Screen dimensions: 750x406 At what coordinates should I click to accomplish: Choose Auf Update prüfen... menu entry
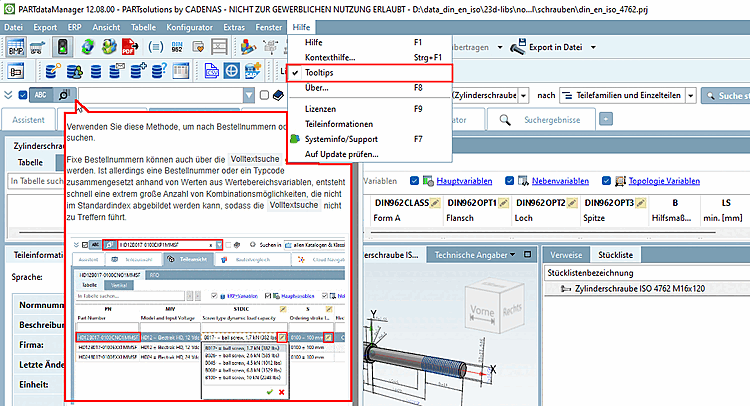pyautogui.click(x=370, y=154)
